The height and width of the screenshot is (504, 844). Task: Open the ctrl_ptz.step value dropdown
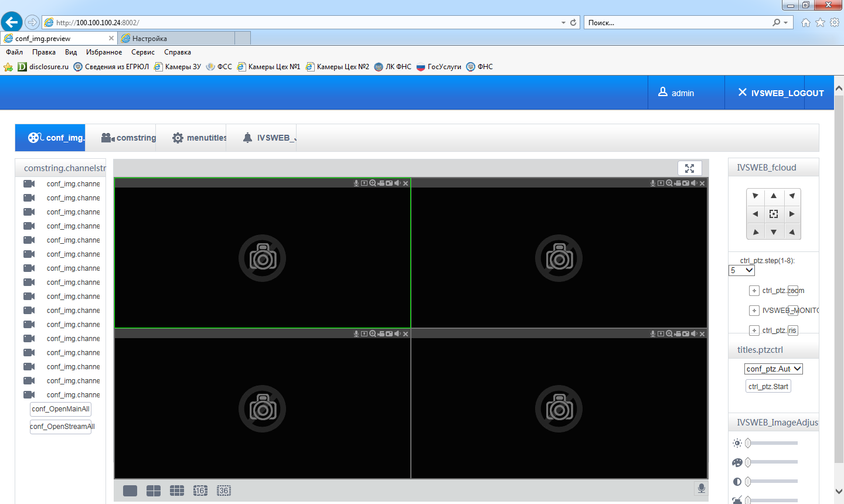tap(741, 270)
